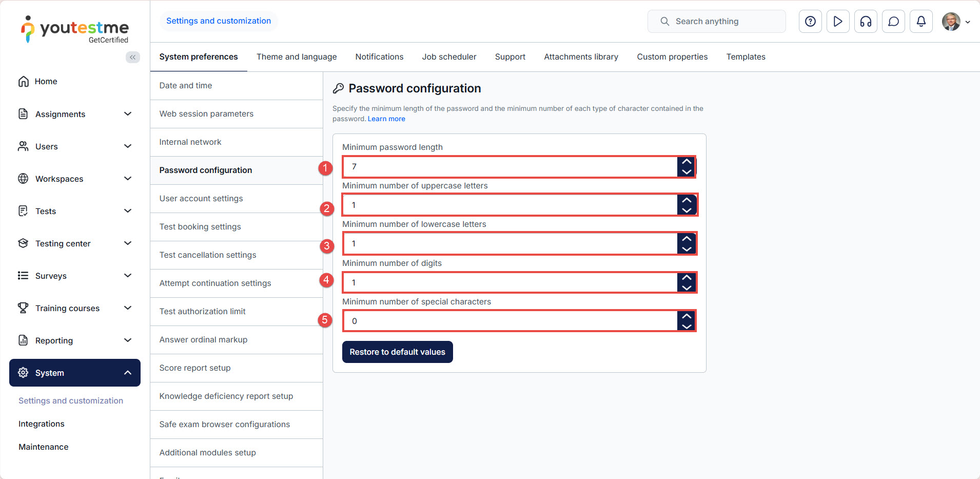The height and width of the screenshot is (479, 980).
Task: Expand the Testing center menu
Action: (128, 243)
